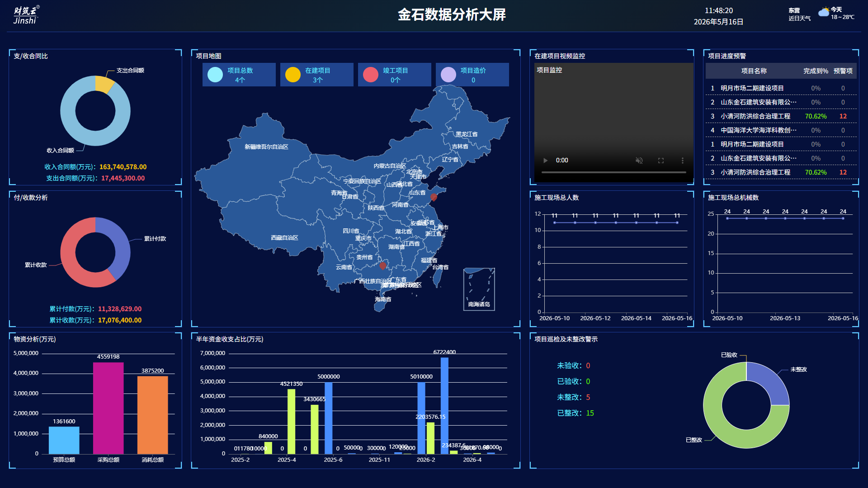Open first 明月市场二期建设项目 row
Image resolution: width=868 pixels, height=488 pixels.
781,88
